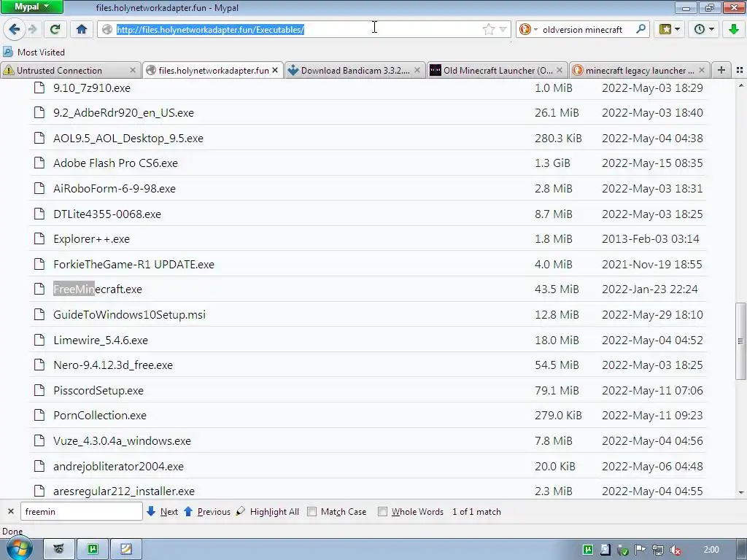Close the Untrusted Connection tab
The width and height of the screenshot is (747, 560).
pos(133,70)
